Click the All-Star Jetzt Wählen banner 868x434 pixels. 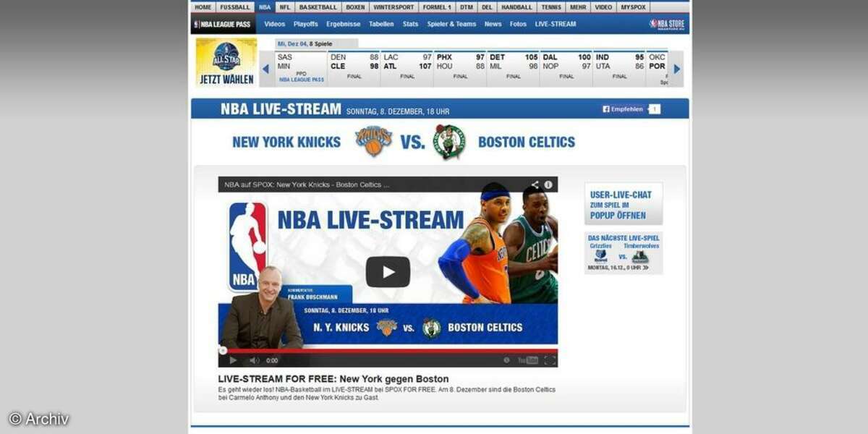pos(226,61)
